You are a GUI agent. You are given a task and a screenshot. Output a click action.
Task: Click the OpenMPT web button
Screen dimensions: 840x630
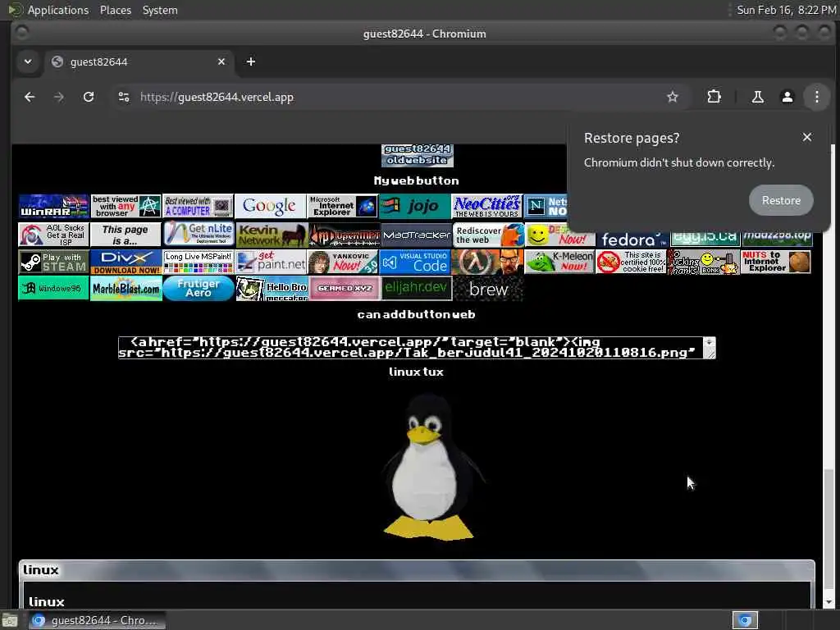[x=344, y=235]
